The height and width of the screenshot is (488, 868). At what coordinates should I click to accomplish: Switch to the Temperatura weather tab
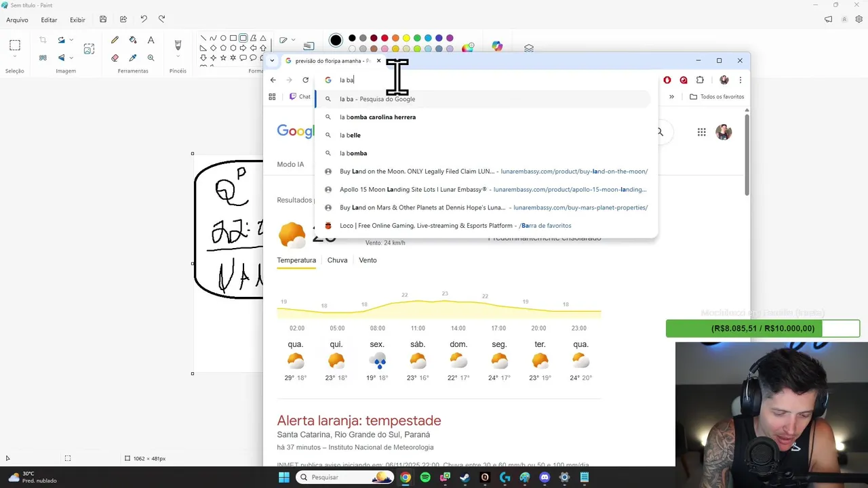coord(296,260)
